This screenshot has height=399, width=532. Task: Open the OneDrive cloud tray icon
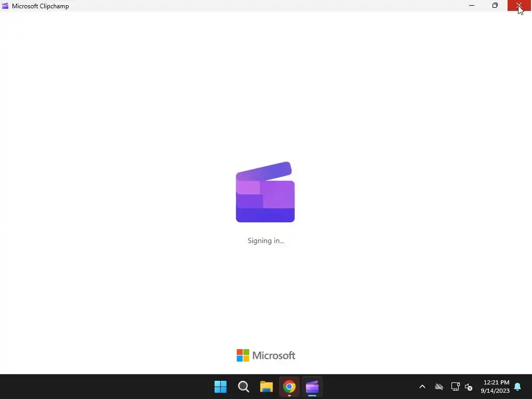point(439,387)
